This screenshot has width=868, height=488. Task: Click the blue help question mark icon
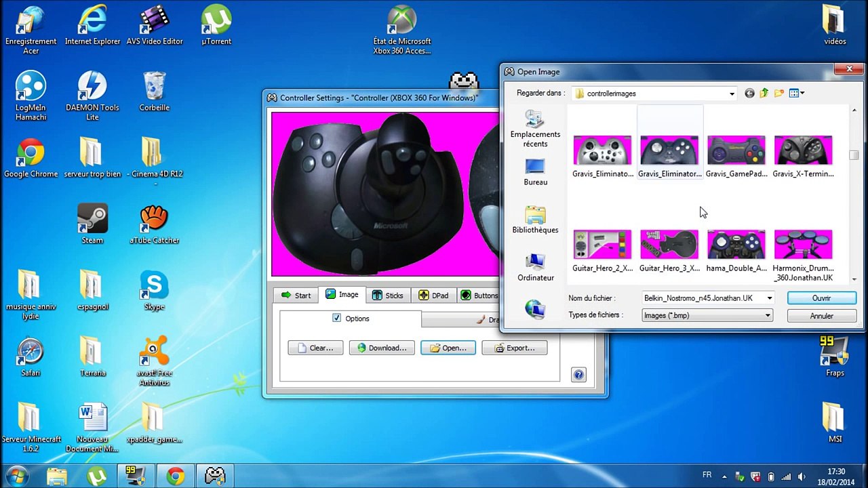coord(578,374)
